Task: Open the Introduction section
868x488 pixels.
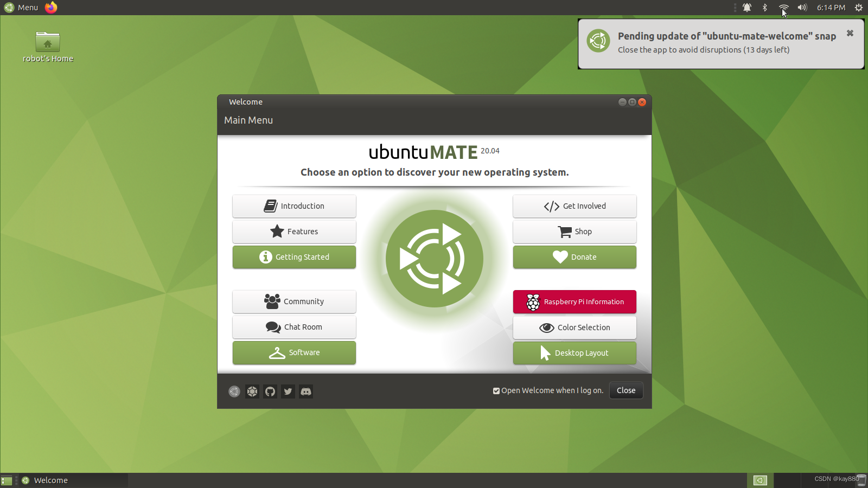Action: pyautogui.click(x=294, y=206)
